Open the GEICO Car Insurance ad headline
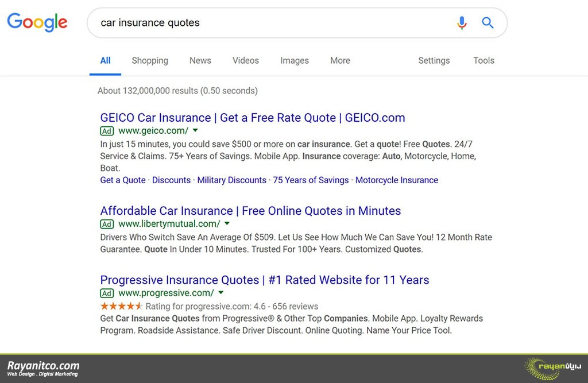The width and height of the screenshot is (588, 383). point(253,118)
